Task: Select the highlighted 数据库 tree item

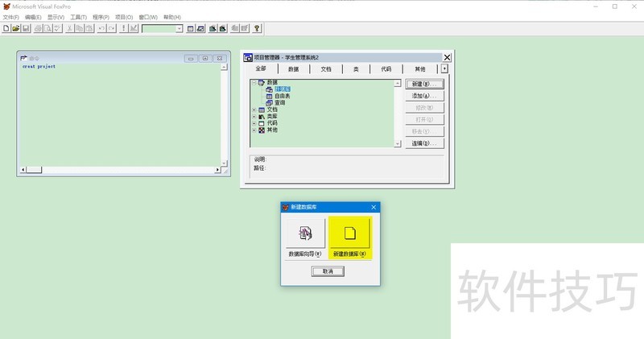Action: coord(283,89)
